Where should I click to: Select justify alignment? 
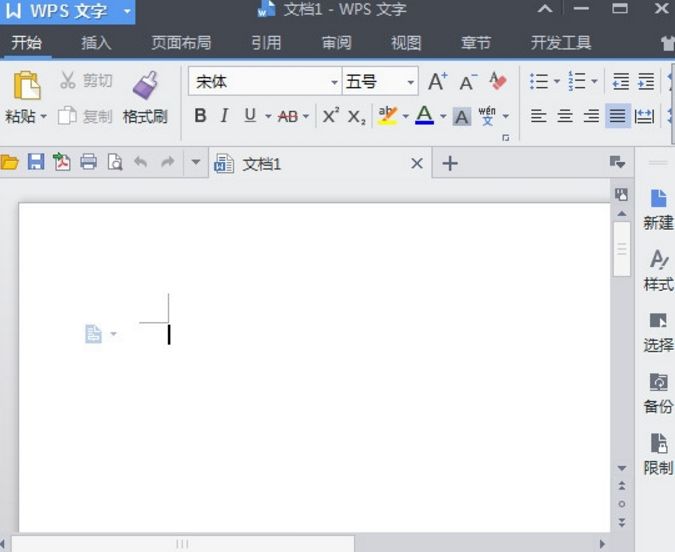pyautogui.click(x=618, y=116)
